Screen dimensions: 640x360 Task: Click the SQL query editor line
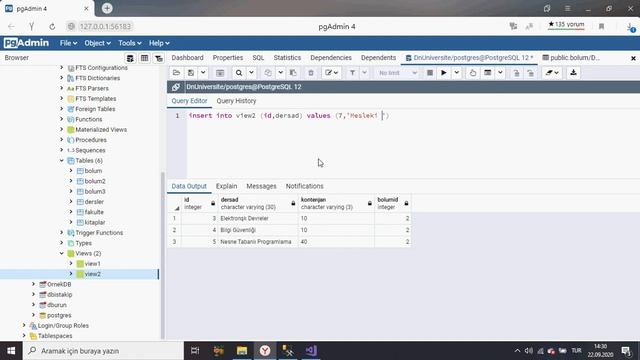pyautogui.click(x=289, y=116)
